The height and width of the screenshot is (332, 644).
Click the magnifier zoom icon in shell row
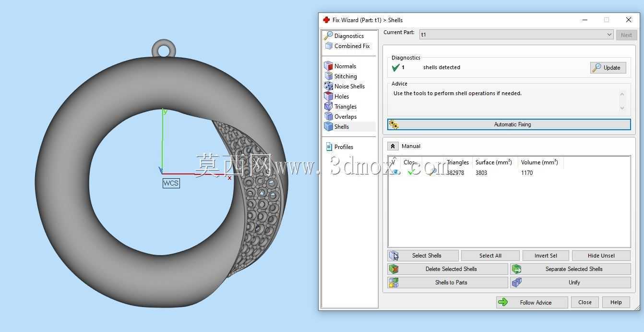point(432,172)
